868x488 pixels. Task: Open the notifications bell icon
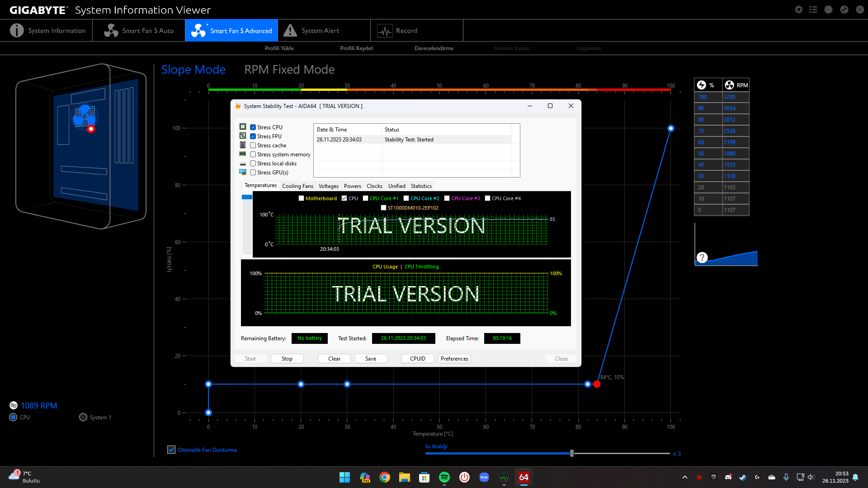coord(855,477)
